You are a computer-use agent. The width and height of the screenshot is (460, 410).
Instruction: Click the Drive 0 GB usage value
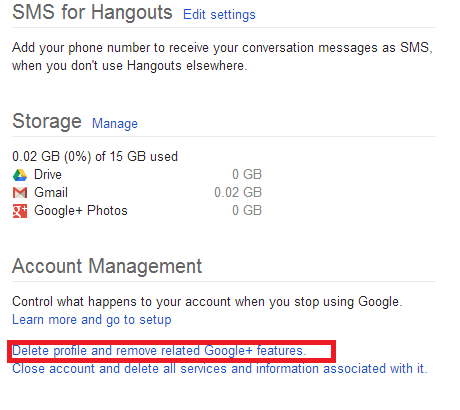tap(247, 175)
